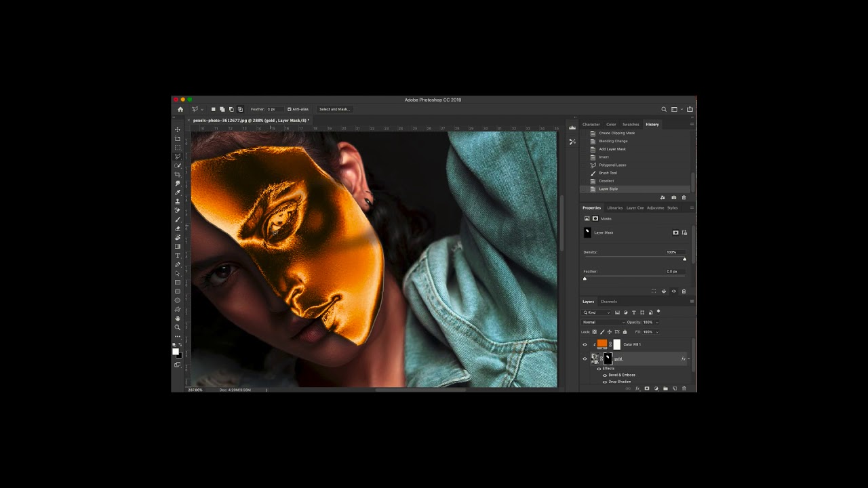Select the Create Clipping Mask history state

tap(617, 133)
